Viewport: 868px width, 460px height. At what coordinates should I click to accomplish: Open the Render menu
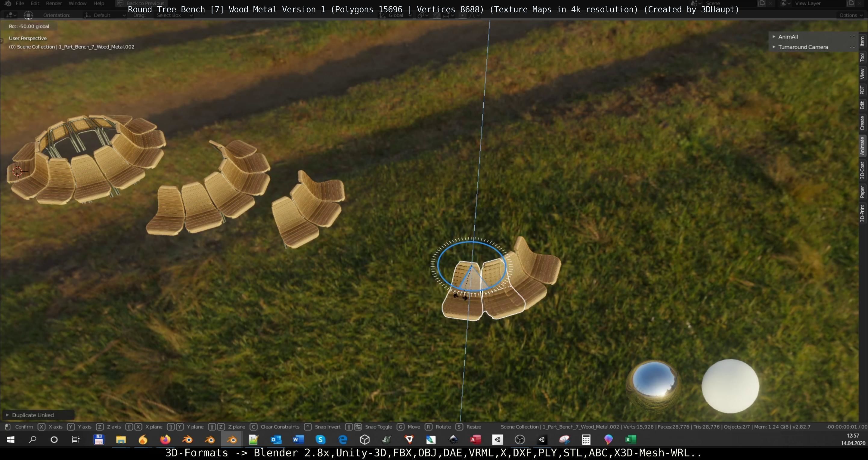click(54, 3)
